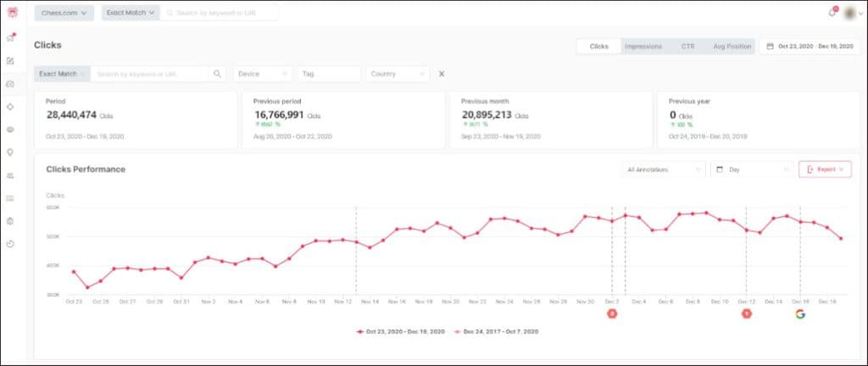Screen dimensions: 868x366
Task: Switch to the Clicks tab
Action: pos(599,47)
